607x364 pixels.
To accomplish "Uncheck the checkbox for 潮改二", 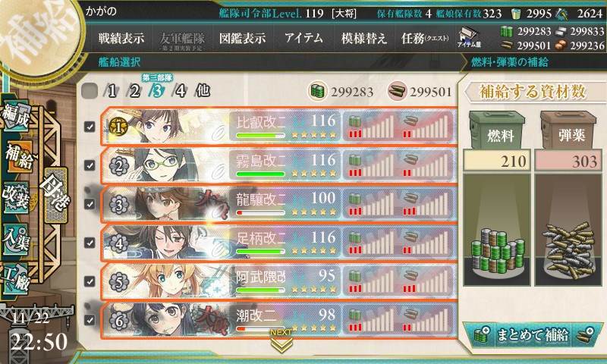I will click(90, 320).
